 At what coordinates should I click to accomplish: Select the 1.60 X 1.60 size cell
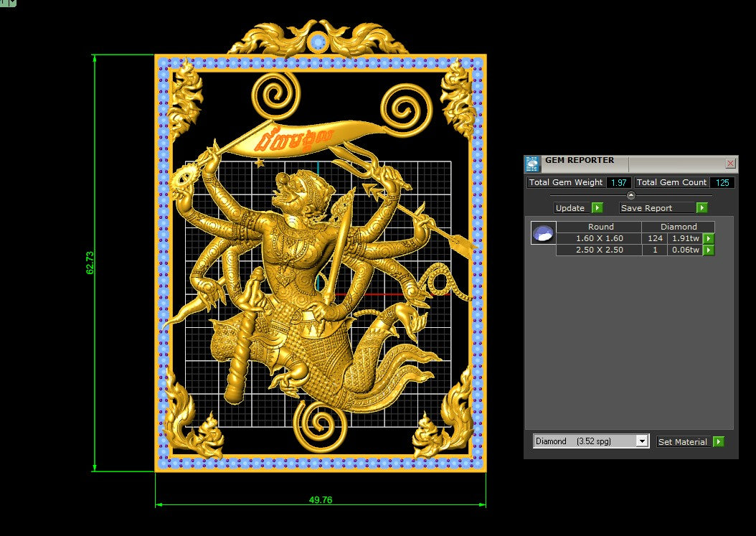pos(599,238)
